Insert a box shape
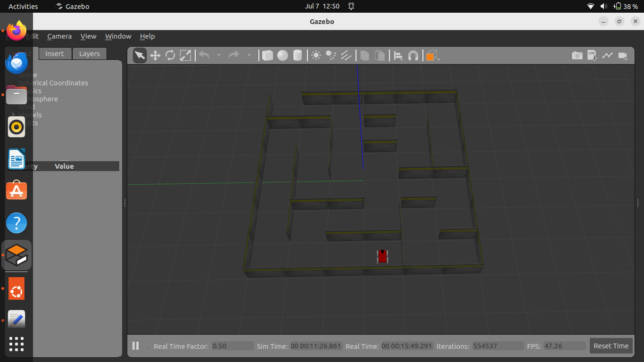This screenshot has height=362, width=644. click(267, 56)
